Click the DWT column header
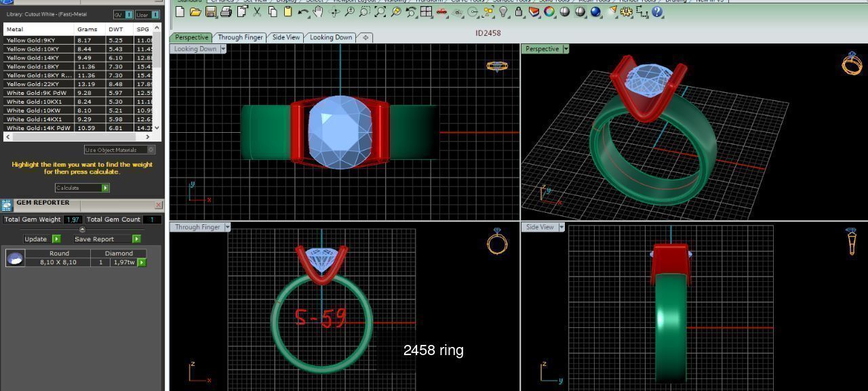The width and height of the screenshot is (868, 391). point(119,29)
